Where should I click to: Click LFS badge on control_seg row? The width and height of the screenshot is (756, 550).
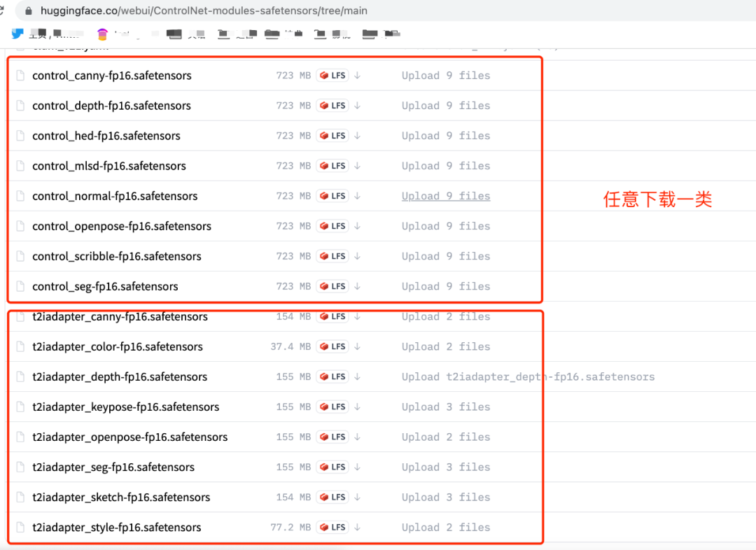click(x=332, y=286)
